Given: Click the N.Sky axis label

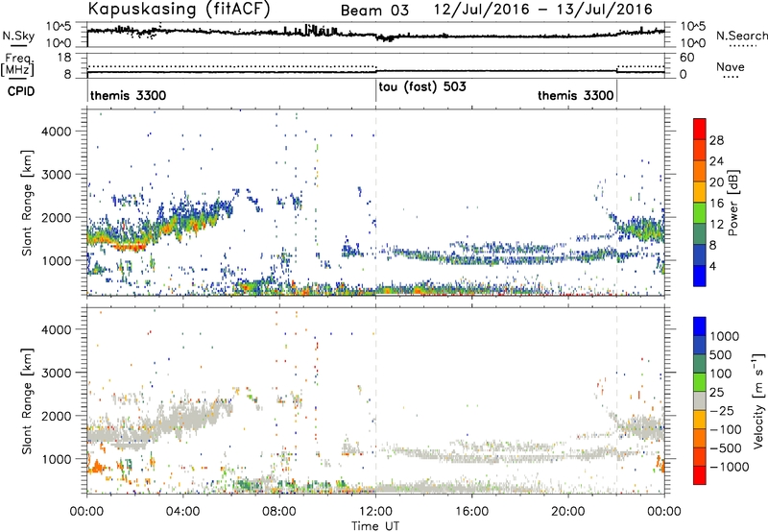Looking at the screenshot, I should click(18, 36).
